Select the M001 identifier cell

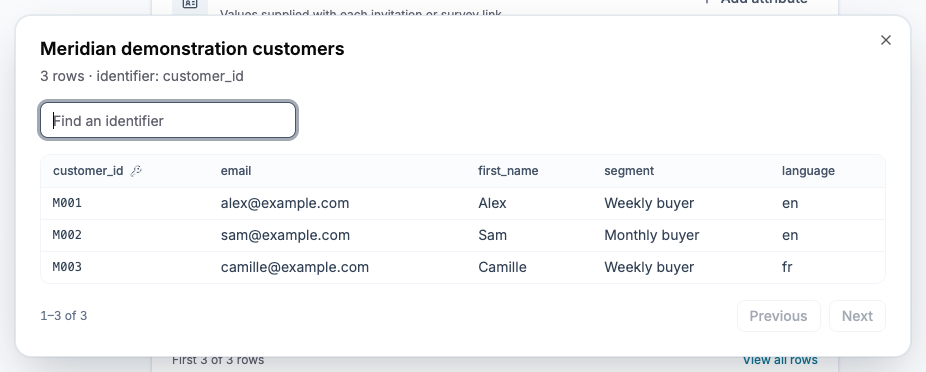[x=67, y=203]
